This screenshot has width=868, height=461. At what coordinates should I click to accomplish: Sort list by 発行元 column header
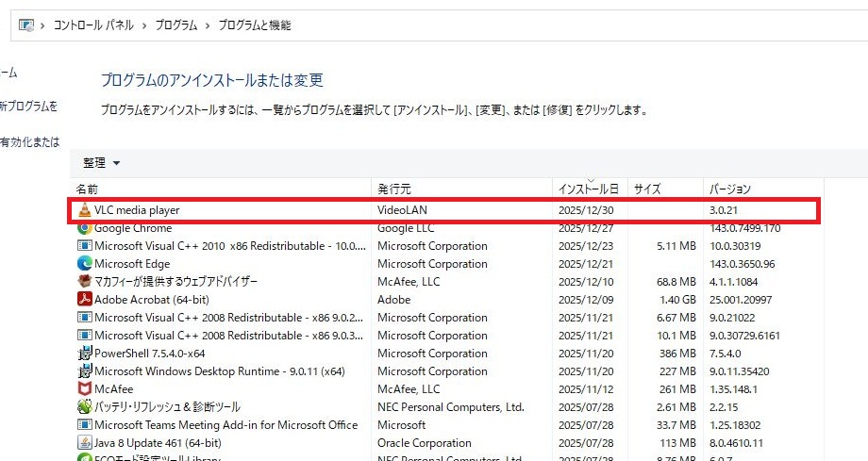tap(394, 189)
